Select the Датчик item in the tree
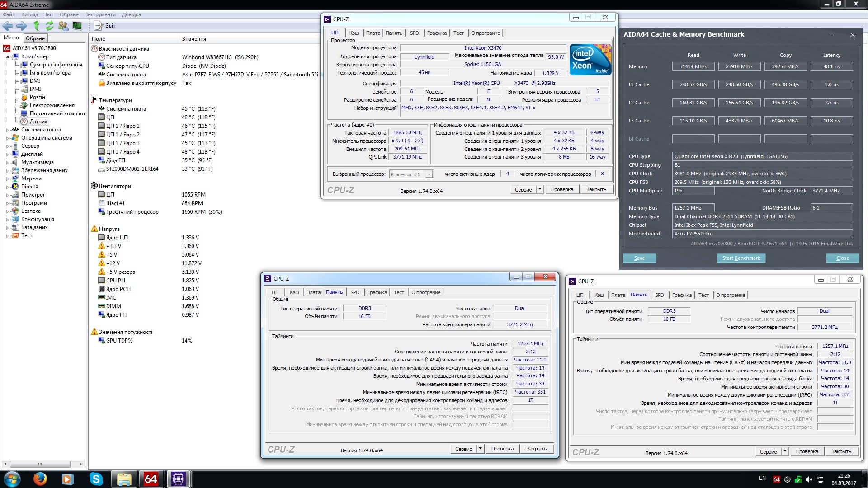 click(38, 122)
